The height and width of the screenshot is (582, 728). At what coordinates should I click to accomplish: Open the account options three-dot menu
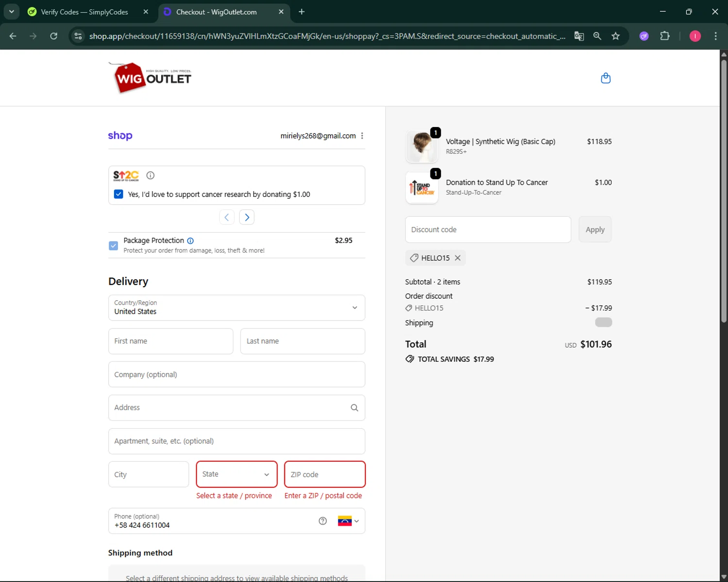(362, 136)
